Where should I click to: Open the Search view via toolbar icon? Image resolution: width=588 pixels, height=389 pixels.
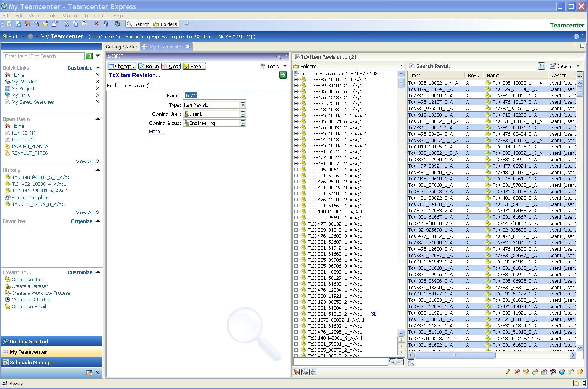tap(138, 24)
